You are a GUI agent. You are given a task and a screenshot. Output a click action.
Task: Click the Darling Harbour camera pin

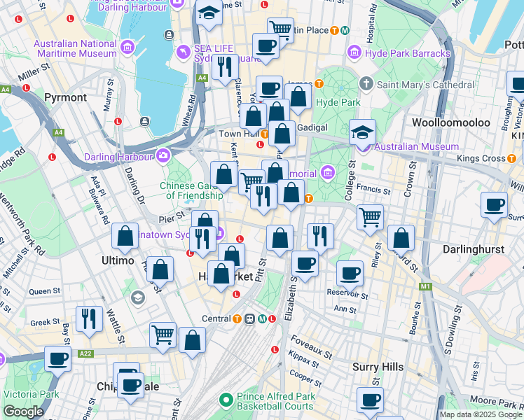pyautogui.click(x=163, y=156)
